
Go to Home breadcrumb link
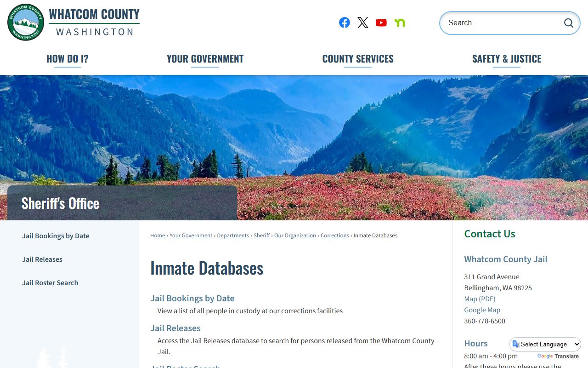[158, 236]
